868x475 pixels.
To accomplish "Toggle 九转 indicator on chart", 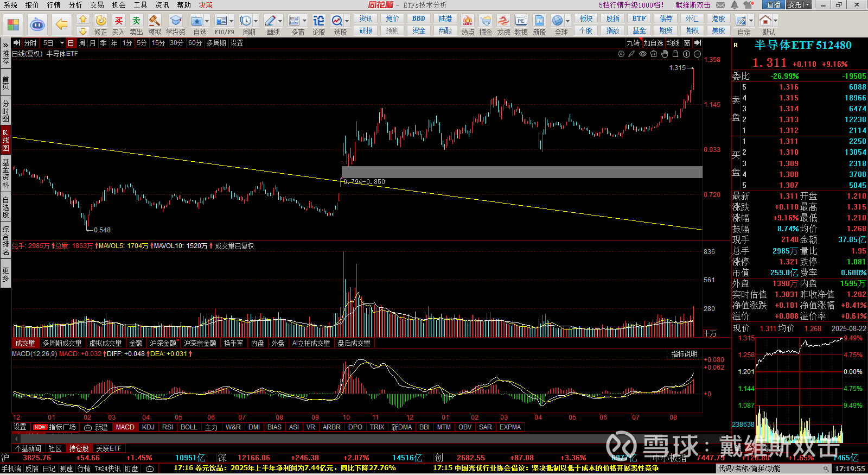I will click(633, 43).
